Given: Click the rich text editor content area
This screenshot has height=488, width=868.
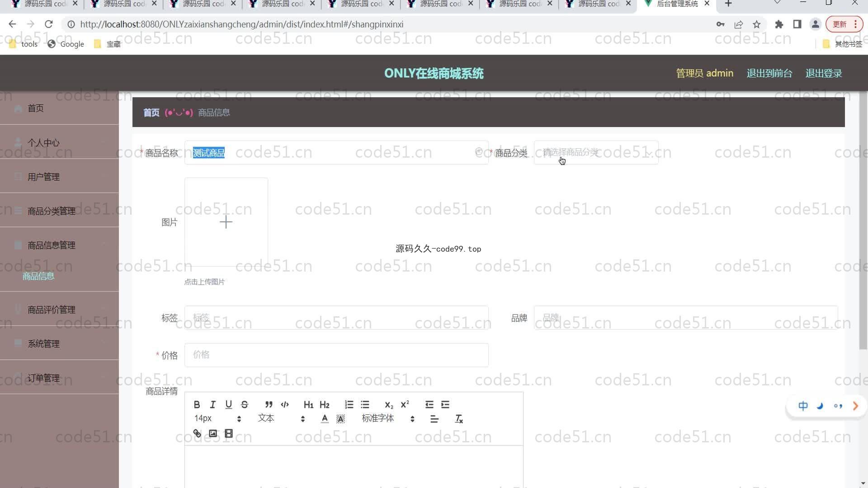Looking at the screenshot, I should [354, 466].
